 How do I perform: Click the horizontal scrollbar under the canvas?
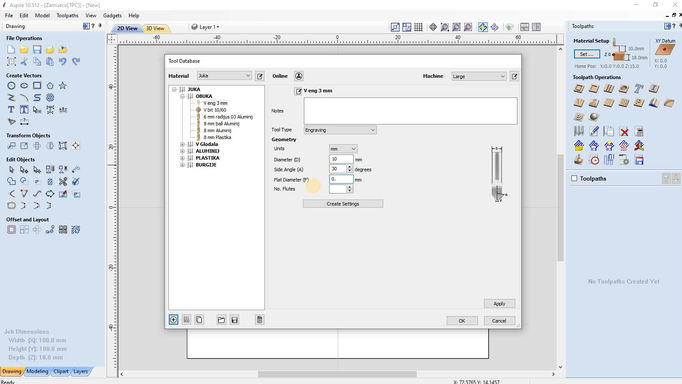coord(337,374)
